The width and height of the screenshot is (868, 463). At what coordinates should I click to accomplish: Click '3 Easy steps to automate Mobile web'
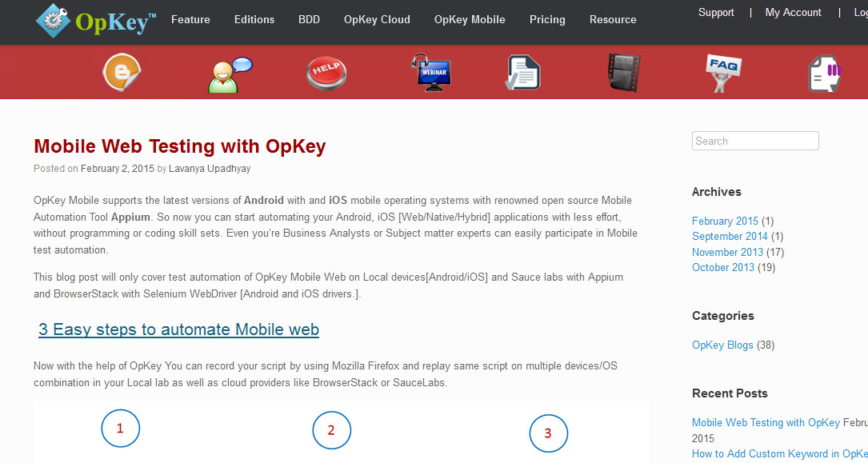click(179, 329)
